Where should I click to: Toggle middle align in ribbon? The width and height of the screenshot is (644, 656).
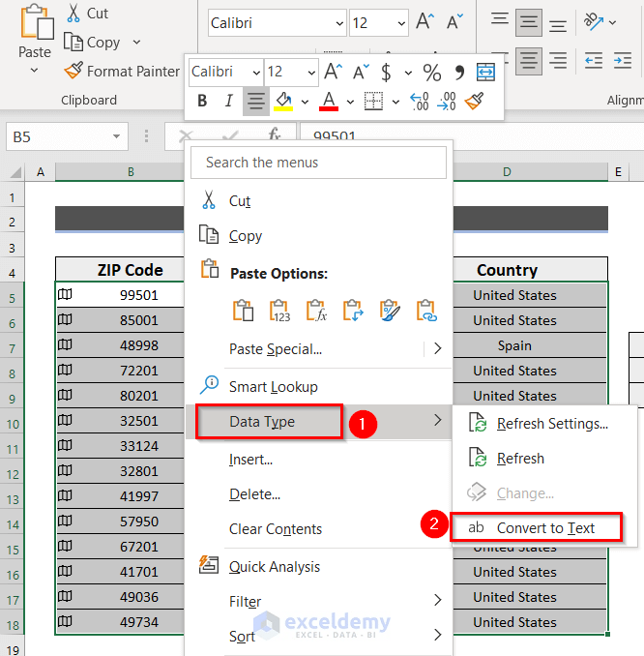click(x=529, y=22)
